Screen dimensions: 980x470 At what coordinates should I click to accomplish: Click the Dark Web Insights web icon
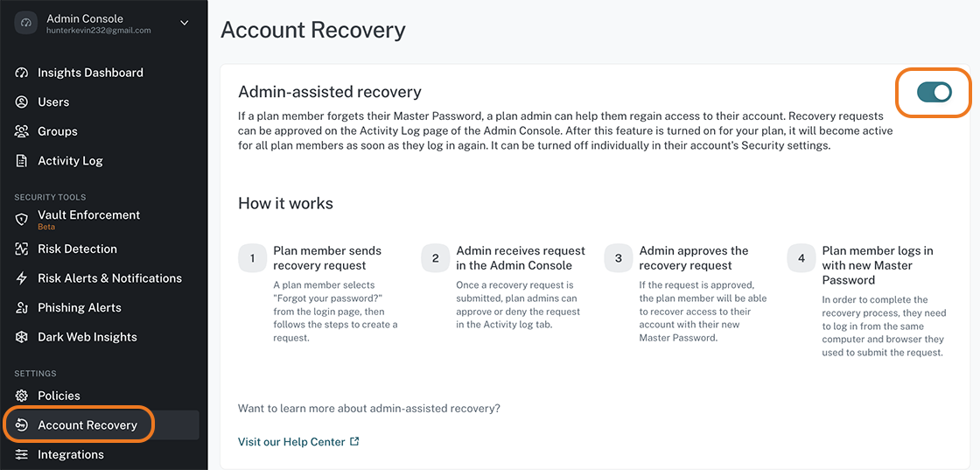pyautogui.click(x=22, y=337)
